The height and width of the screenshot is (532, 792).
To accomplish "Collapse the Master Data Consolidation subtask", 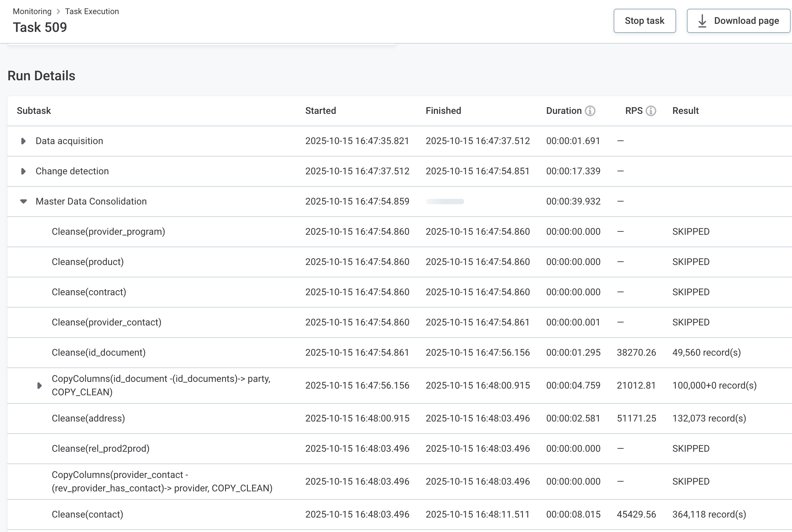I will 24,201.
